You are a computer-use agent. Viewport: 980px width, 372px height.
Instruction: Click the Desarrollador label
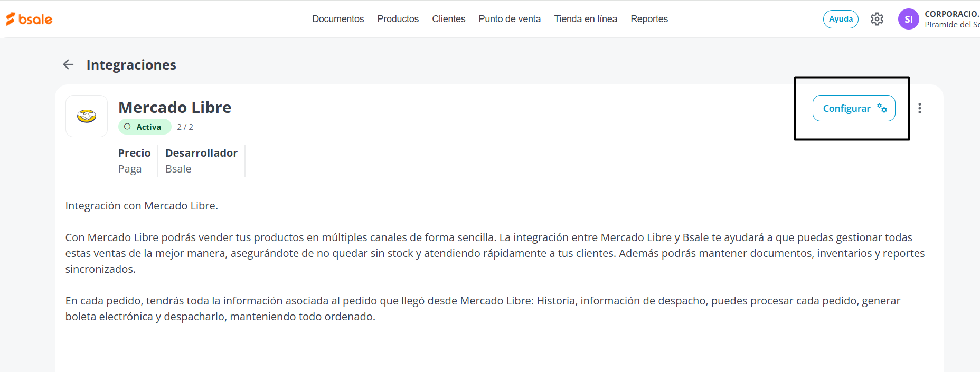[202, 153]
